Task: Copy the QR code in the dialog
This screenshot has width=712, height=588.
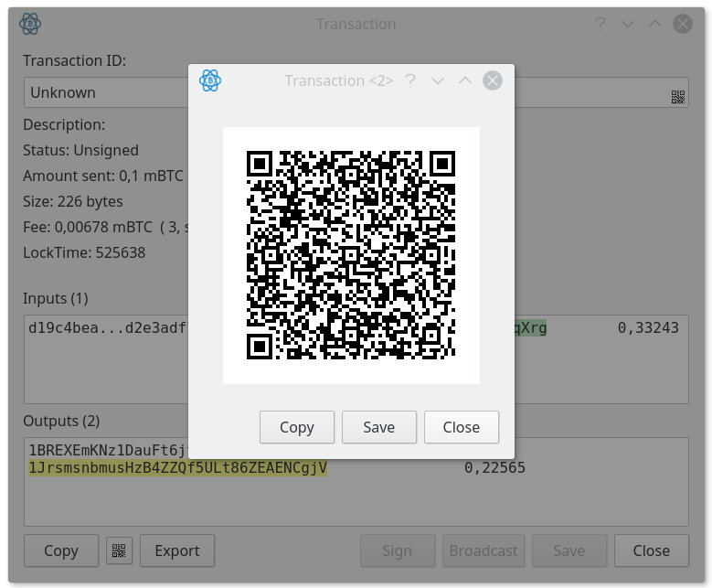Action: click(297, 427)
